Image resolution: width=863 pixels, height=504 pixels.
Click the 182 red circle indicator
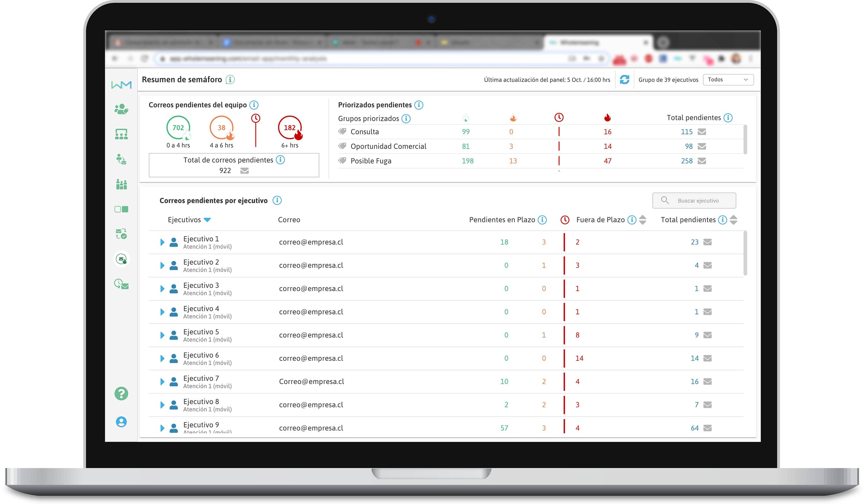pyautogui.click(x=290, y=128)
